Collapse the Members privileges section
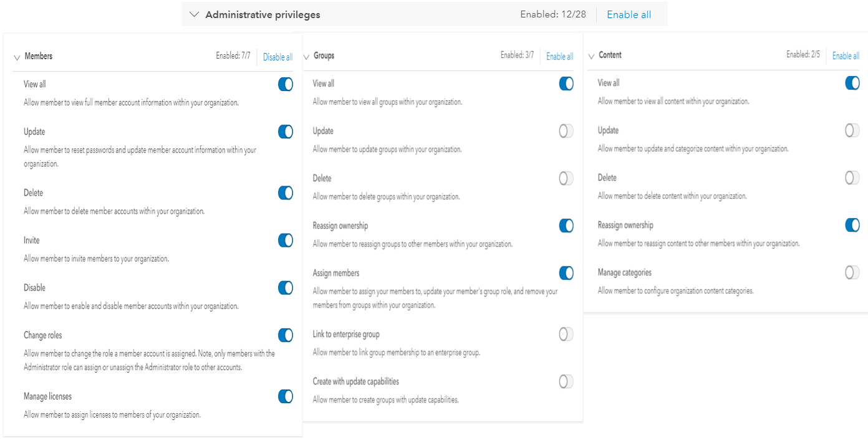This screenshot has height=440, width=868. [x=17, y=56]
